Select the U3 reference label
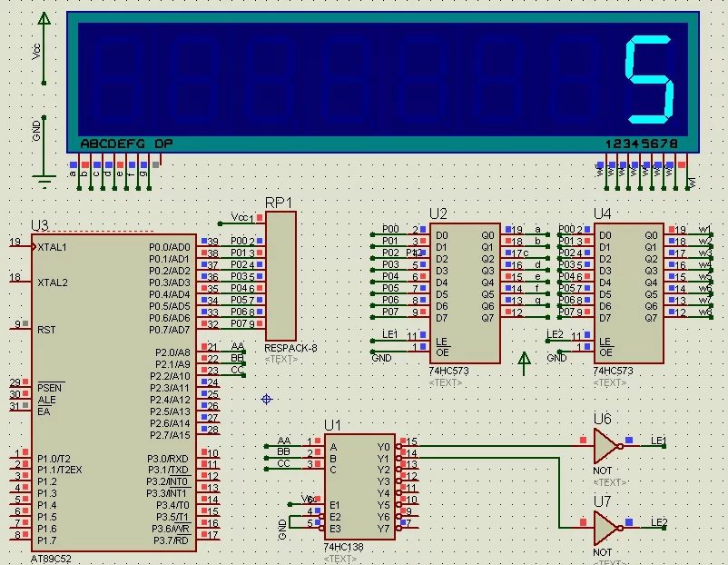The height and width of the screenshot is (565, 728). [x=39, y=226]
